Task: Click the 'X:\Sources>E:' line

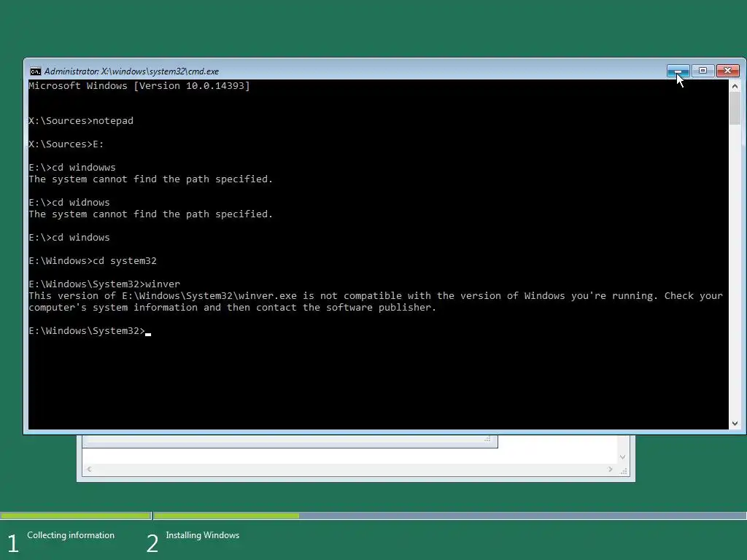Action: tap(66, 144)
